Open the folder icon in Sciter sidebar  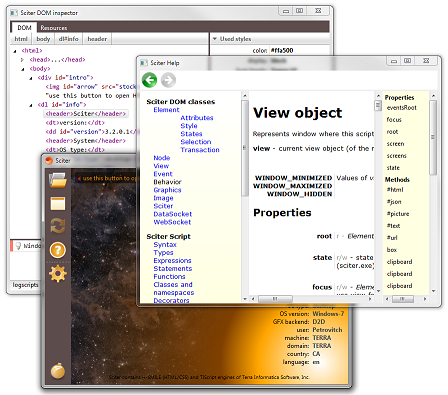(58, 180)
